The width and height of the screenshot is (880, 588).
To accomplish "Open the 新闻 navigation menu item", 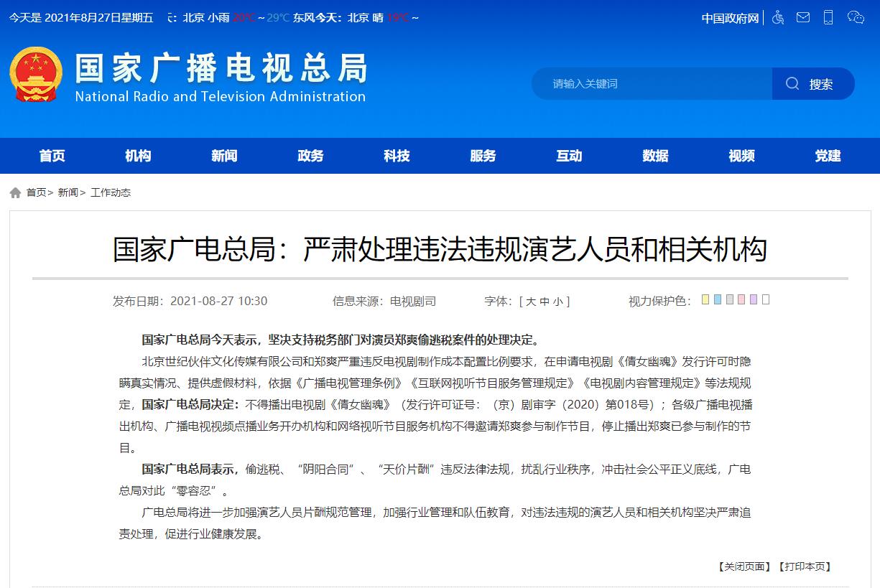I will (x=224, y=156).
